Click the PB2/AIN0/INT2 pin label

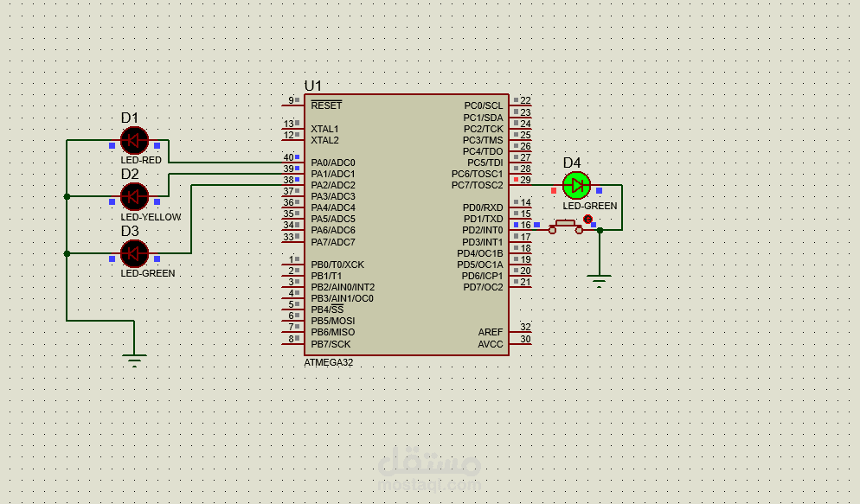(343, 287)
